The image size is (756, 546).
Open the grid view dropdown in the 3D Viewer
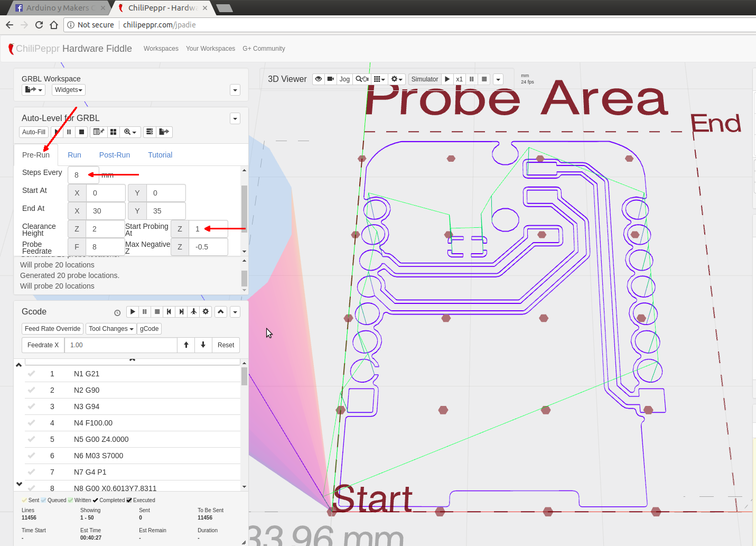[x=379, y=79]
